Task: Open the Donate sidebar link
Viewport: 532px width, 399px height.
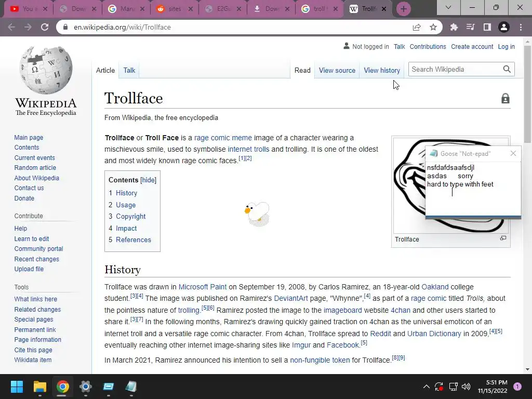Action: click(24, 198)
